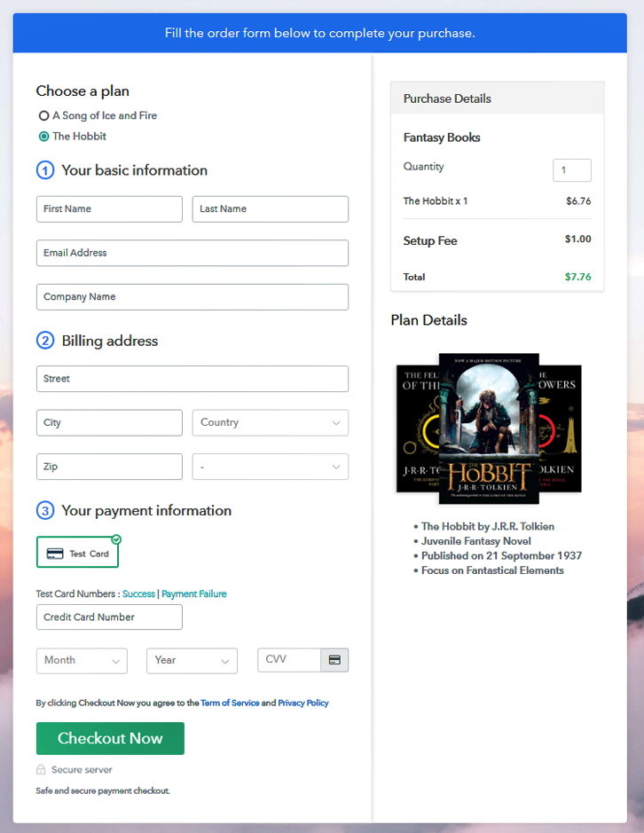Viewport: 644px width, 833px height.
Task: Click the CVV field
Action: 289,660
